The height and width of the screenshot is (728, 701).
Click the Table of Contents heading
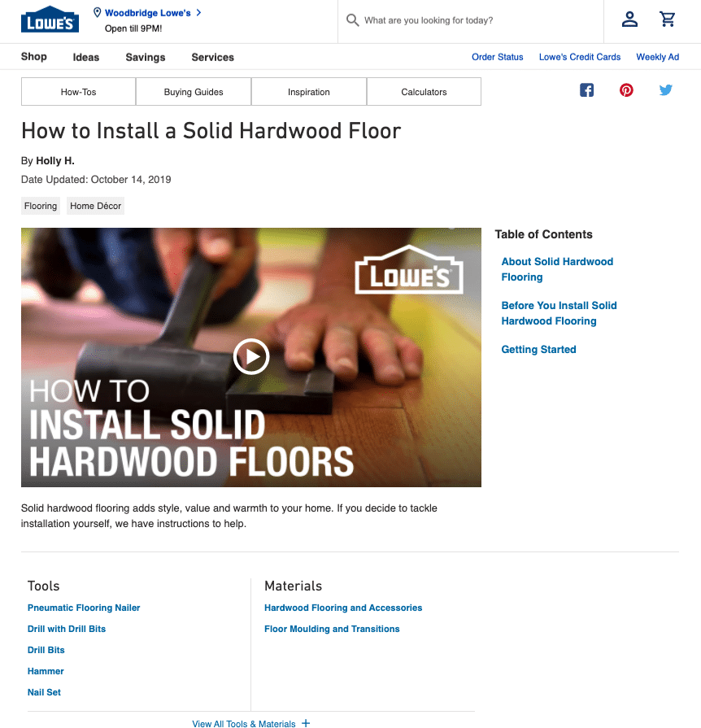(543, 234)
